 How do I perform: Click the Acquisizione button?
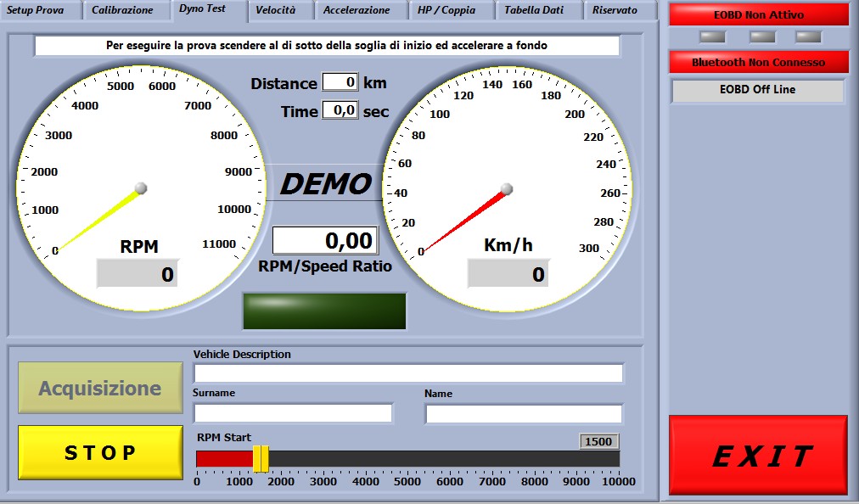100,389
